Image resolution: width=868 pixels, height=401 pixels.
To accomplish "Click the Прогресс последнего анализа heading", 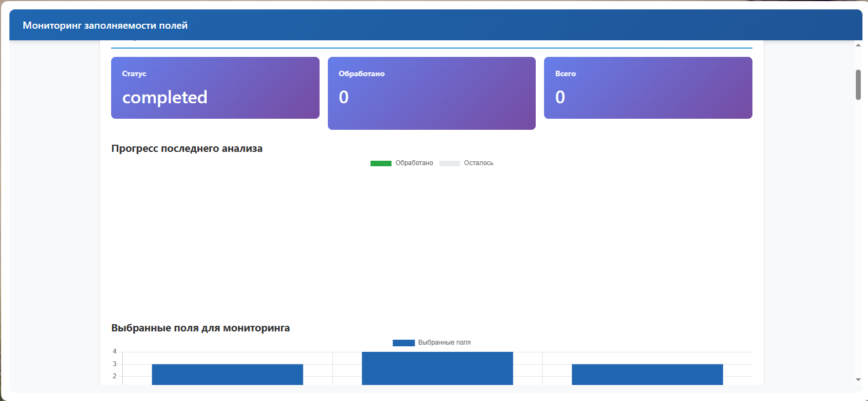I will [187, 149].
